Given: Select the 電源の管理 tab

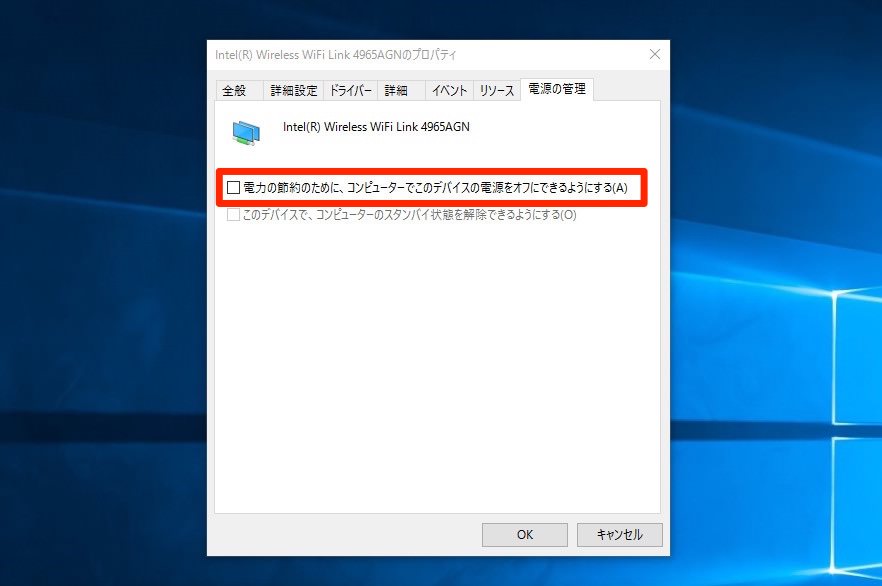Looking at the screenshot, I should [x=557, y=89].
